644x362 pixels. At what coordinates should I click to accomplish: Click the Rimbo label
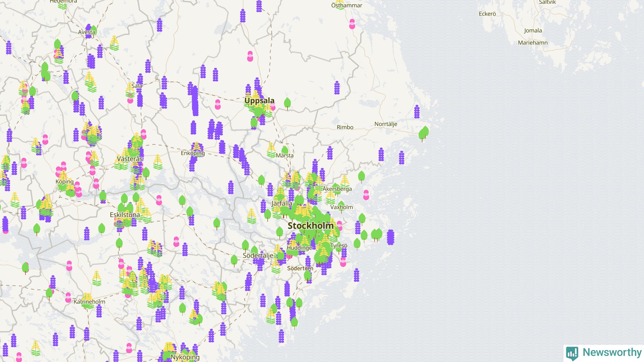click(345, 127)
